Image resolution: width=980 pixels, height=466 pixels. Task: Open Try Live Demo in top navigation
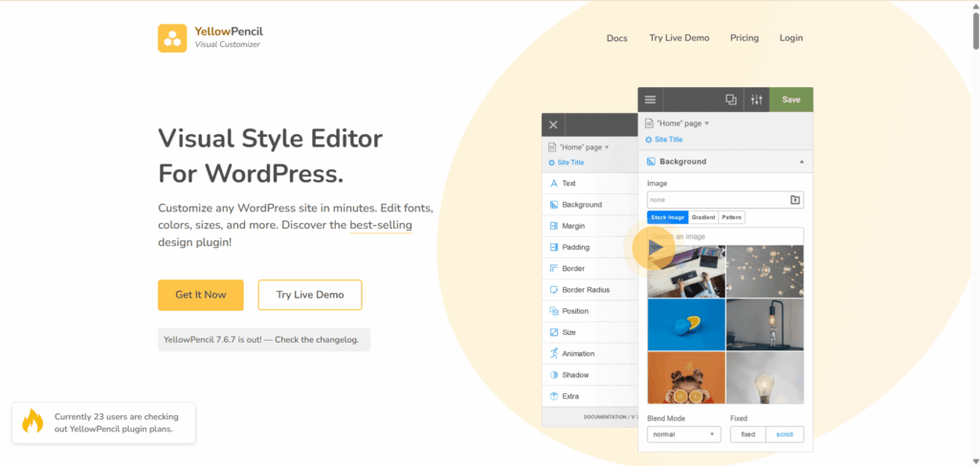click(679, 38)
